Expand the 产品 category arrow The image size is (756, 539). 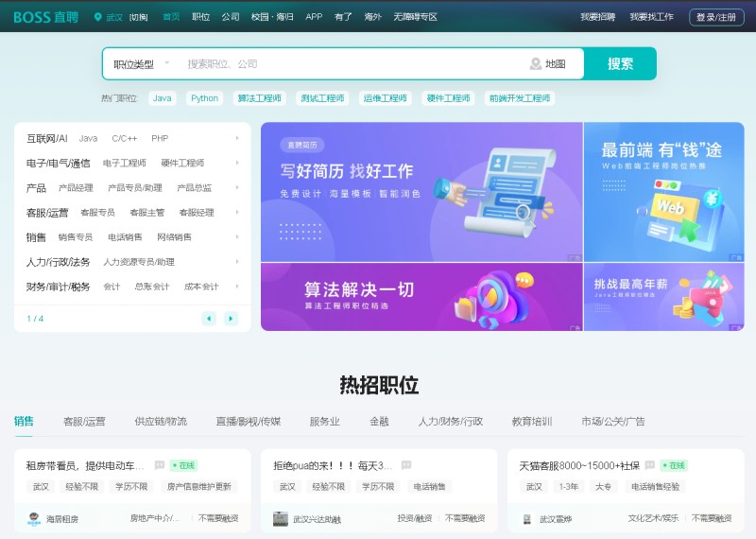click(237, 188)
